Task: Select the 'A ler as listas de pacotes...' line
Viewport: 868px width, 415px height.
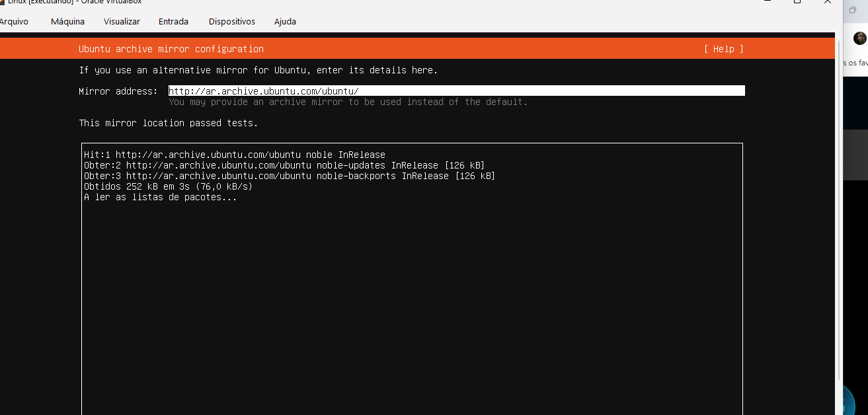Action: pos(161,197)
